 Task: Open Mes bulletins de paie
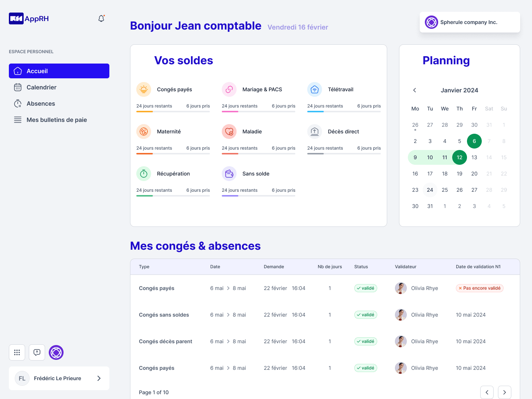tap(57, 120)
